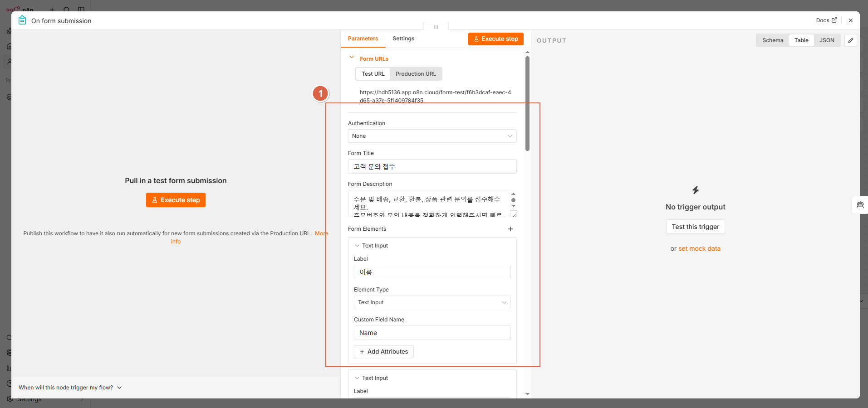Click the Label field containing 이름
Viewport: 868px width, 408px height.
pos(432,272)
